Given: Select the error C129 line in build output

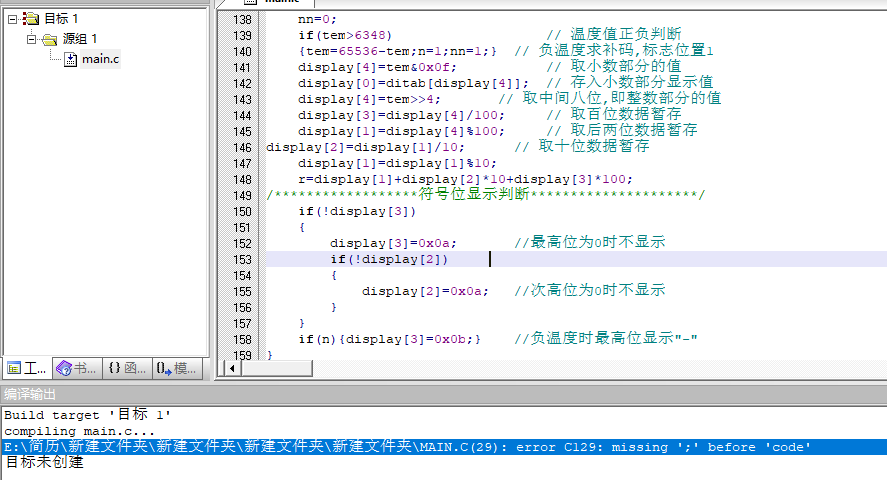Looking at the screenshot, I should click(x=400, y=447).
